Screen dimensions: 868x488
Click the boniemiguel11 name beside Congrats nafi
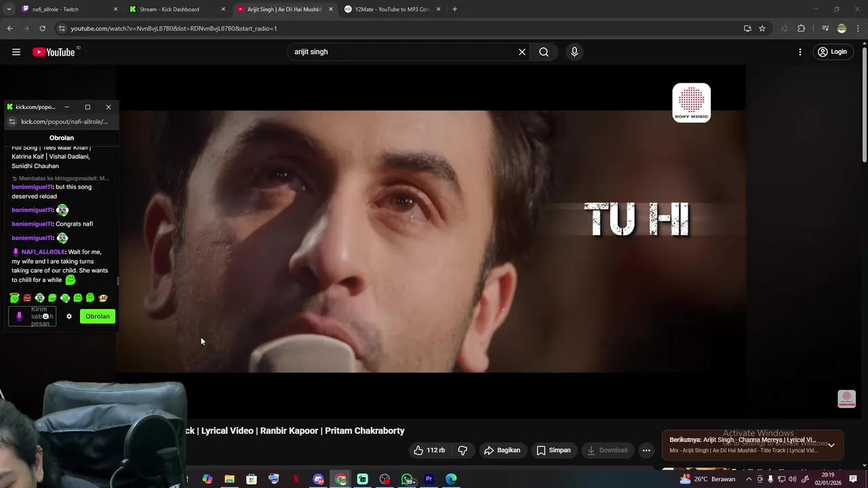point(32,224)
